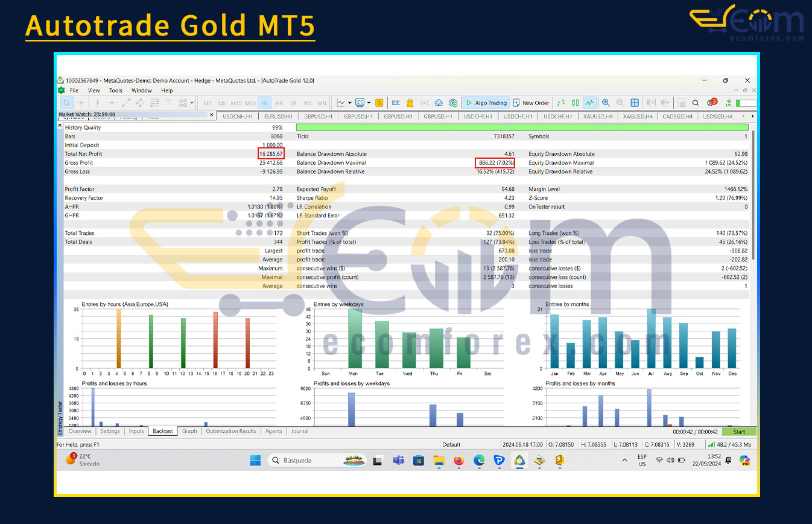Select the Fibonacci retracement tool
This screenshot has height=524, width=812.
coord(154,103)
